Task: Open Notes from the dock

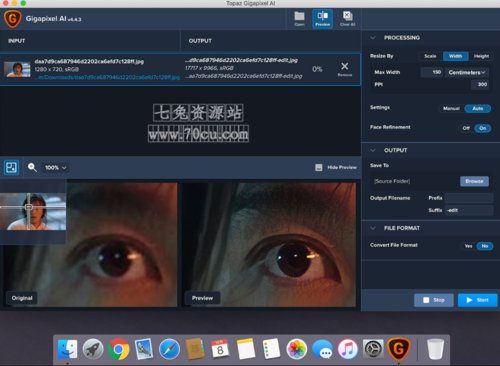Action: tap(246, 349)
